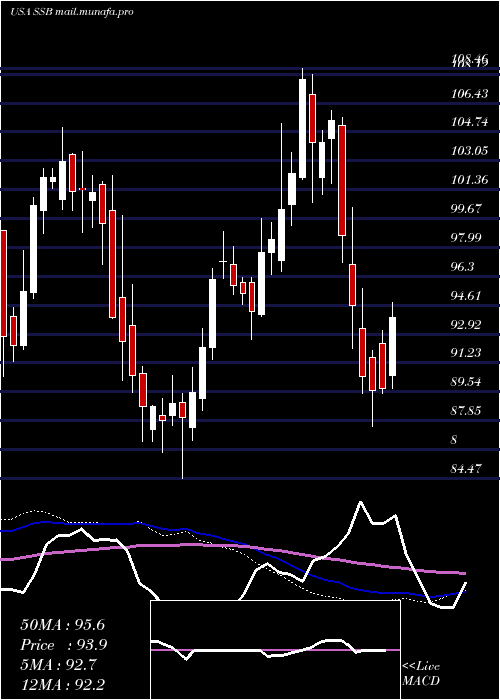Click the 92.92 price axis label
Viewport: 500px width, 700px height.
click(x=467, y=325)
